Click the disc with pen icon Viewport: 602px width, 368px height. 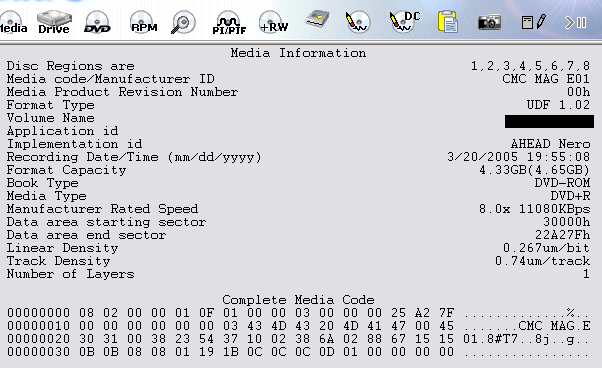click(357, 21)
